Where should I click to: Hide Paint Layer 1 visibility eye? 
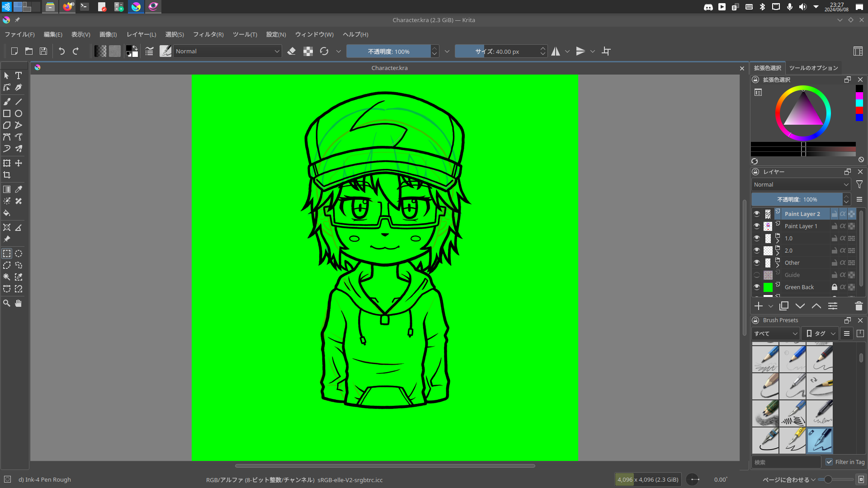757,226
